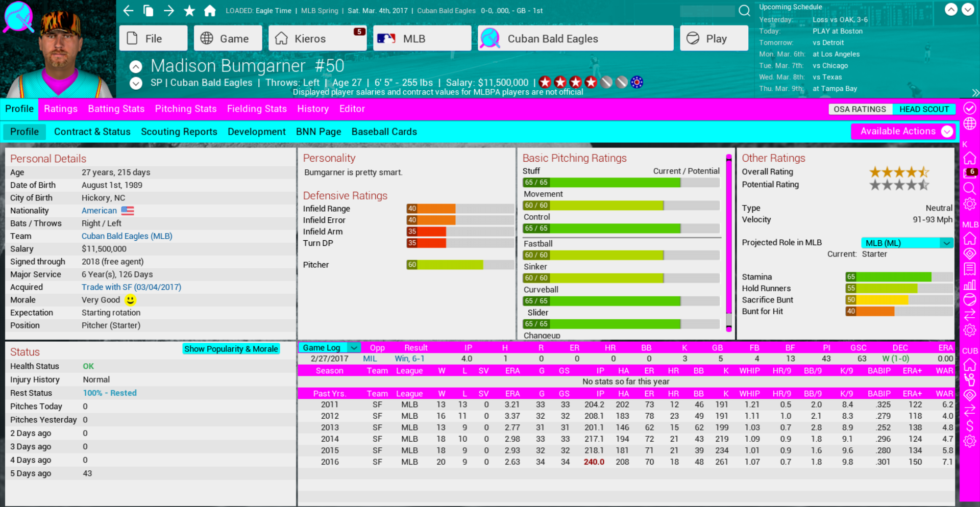980x507 pixels.
Task: Open the Game menu
Action: (x=228, y=38)
